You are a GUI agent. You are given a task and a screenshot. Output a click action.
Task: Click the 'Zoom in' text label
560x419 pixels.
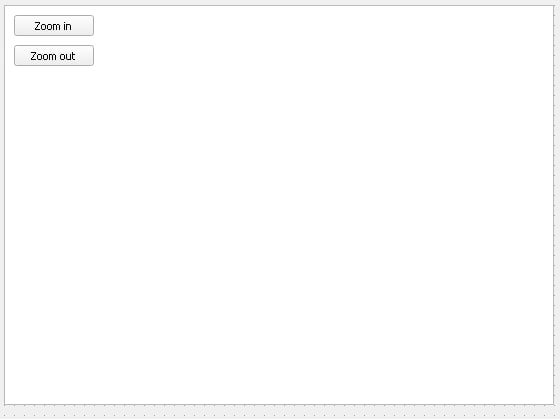(x=53, y=26)
